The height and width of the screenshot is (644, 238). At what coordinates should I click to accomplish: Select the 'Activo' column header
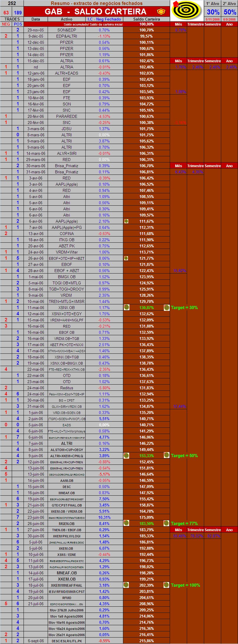click(x=66, y=19)
